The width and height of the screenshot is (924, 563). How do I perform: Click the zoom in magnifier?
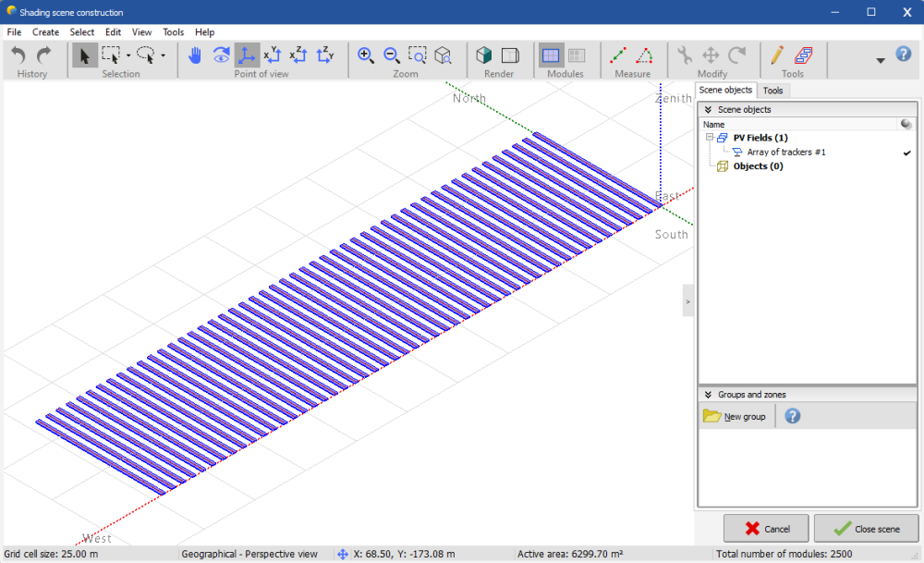point(366,55)
